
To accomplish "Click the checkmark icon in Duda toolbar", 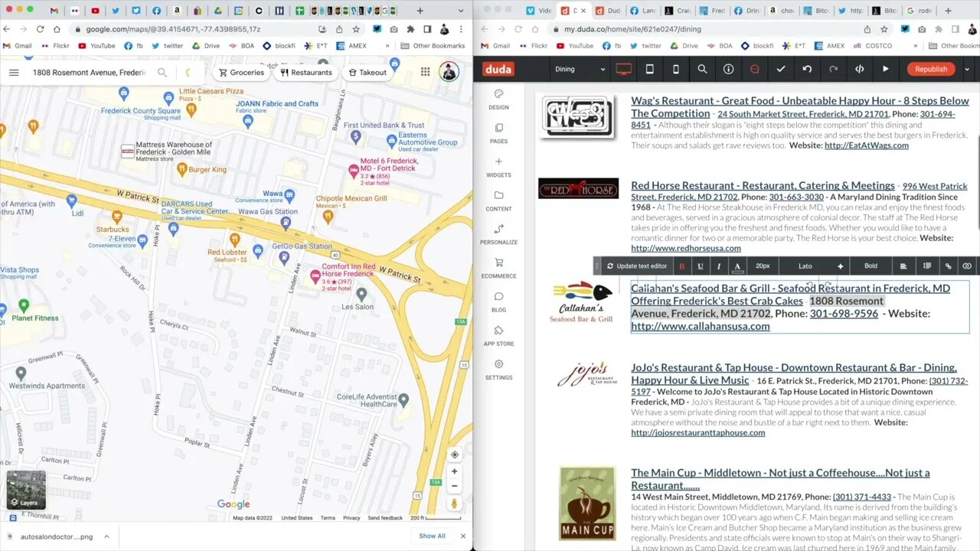I will [x=781, y=69].
